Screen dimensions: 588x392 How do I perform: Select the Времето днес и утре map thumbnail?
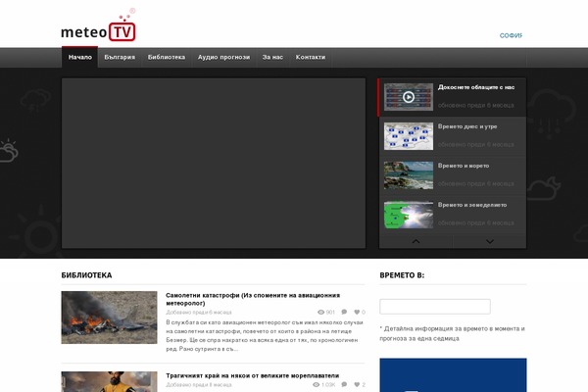pyautogui.click(x=409, y=136)
